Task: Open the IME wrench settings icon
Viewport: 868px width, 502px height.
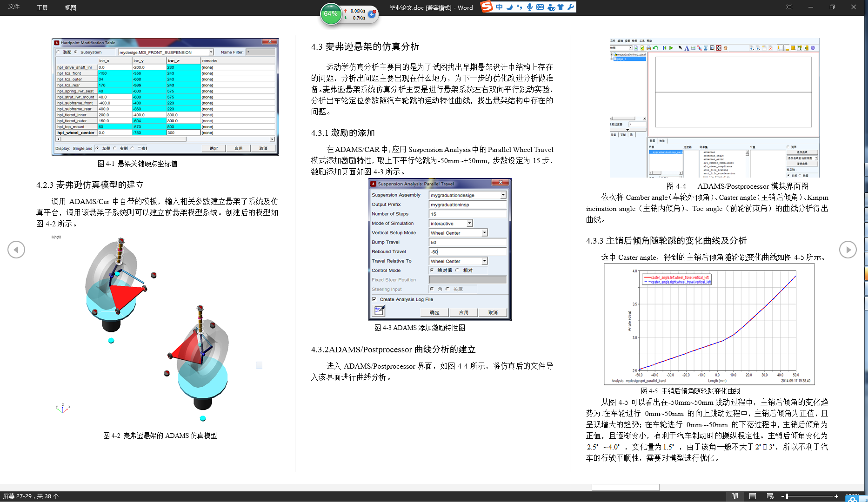Action: (571, 7)
